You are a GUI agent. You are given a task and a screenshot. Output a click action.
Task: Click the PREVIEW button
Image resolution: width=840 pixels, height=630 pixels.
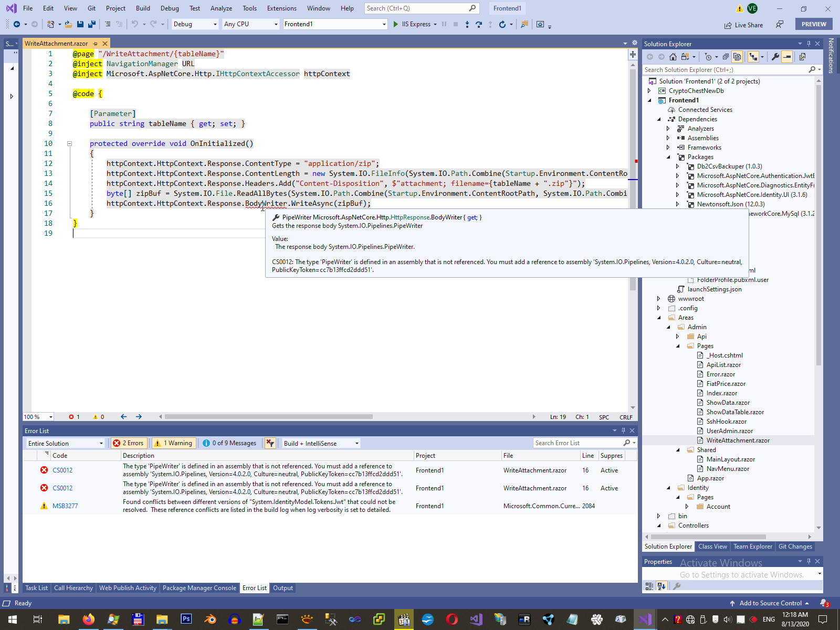click(814, 24)
